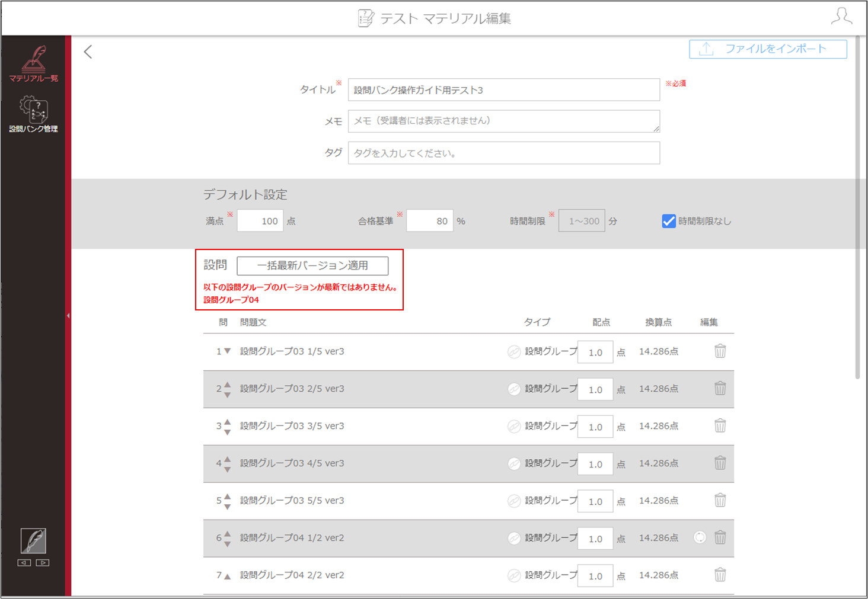Image resolution: width=868 pixels, height=599 pixels.
Task: Click the ファイルをインポート button
Action: [x=768, y=49]
